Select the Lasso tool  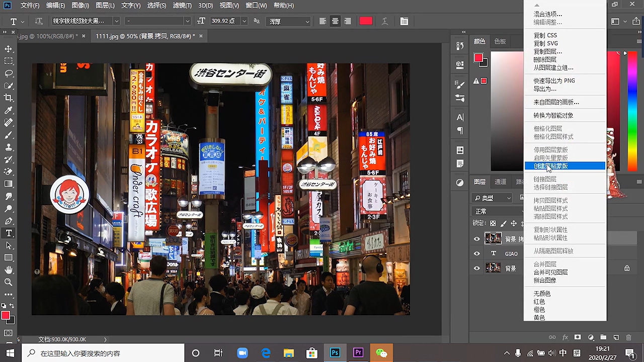(9, 73)
